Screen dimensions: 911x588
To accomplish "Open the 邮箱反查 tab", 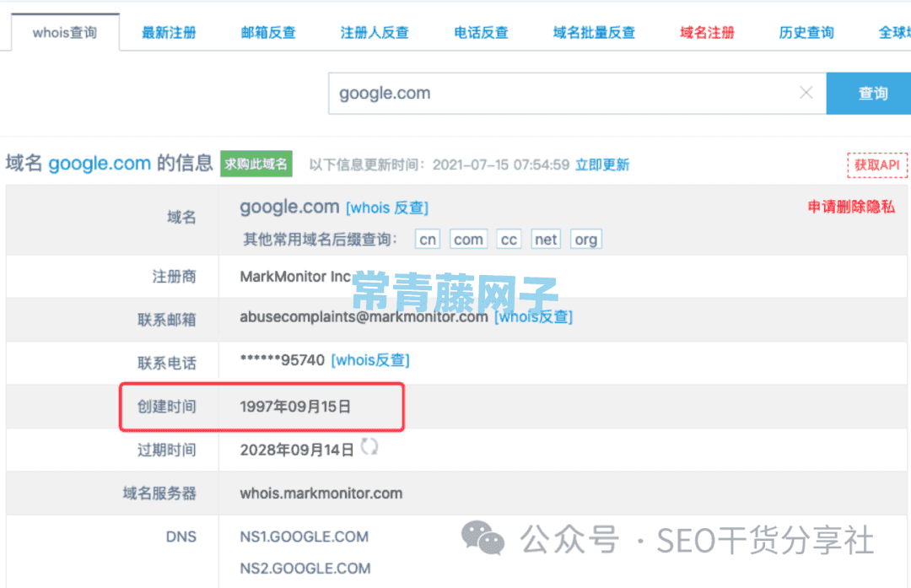I will tap(268, 33).
